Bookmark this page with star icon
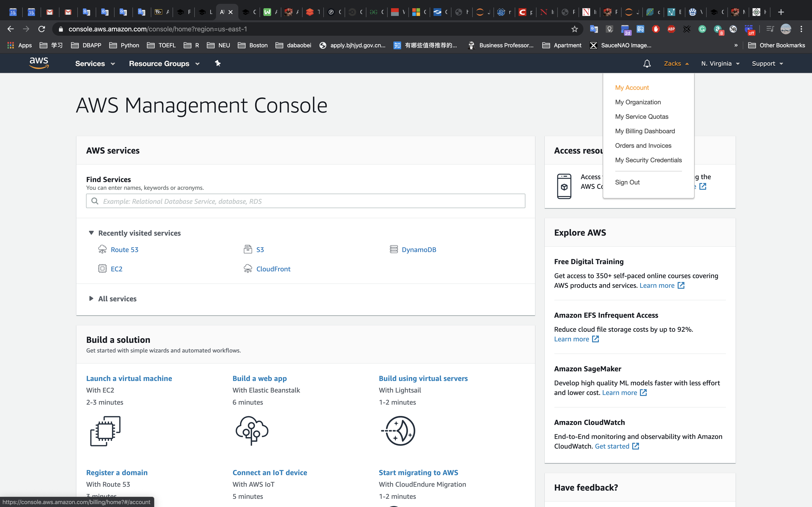Screen dimensions: 812x507 [574, 29]
